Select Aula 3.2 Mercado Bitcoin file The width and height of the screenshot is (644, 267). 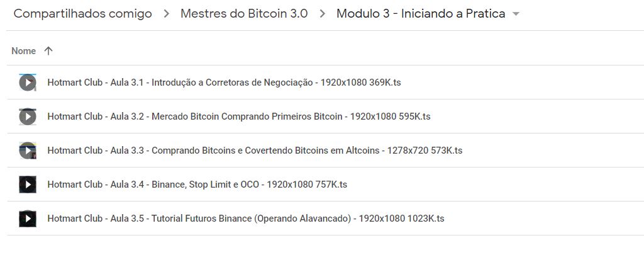tap(238, 116)
